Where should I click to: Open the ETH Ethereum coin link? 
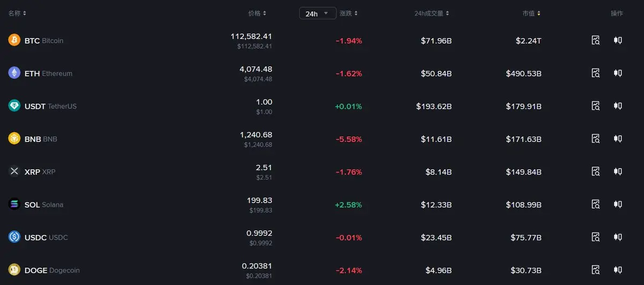48,74
